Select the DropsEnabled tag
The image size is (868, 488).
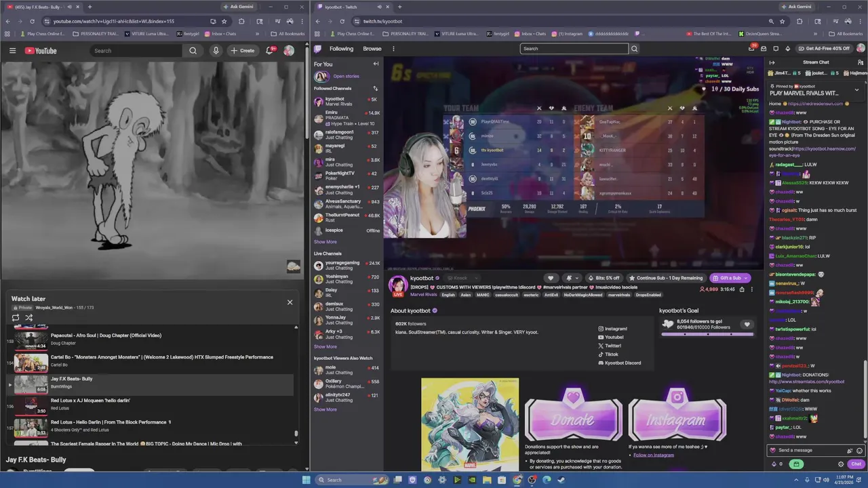[649, 295]
